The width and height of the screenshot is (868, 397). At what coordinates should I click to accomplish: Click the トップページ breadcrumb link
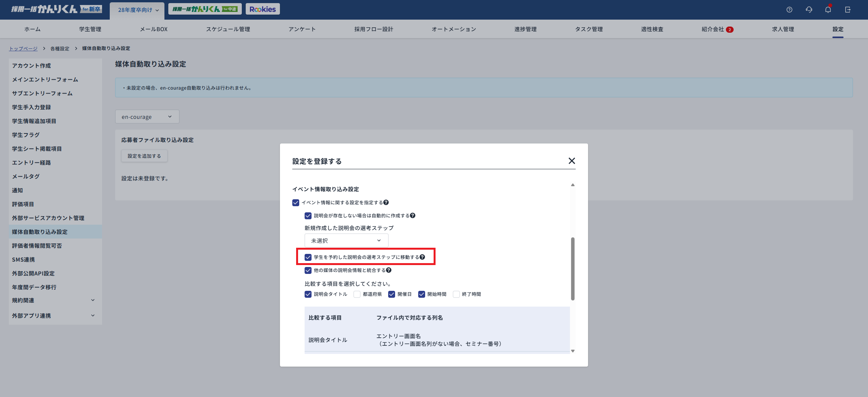point(23,48)
